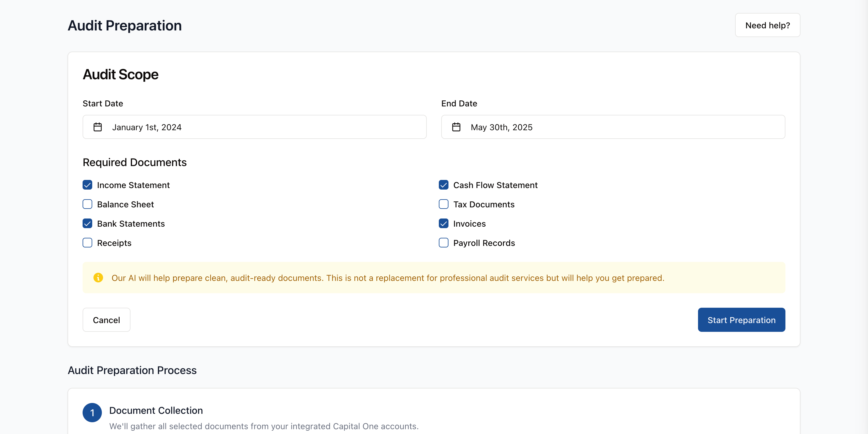Open the End Date picker field
868x434 pixels.
[613, 127]
